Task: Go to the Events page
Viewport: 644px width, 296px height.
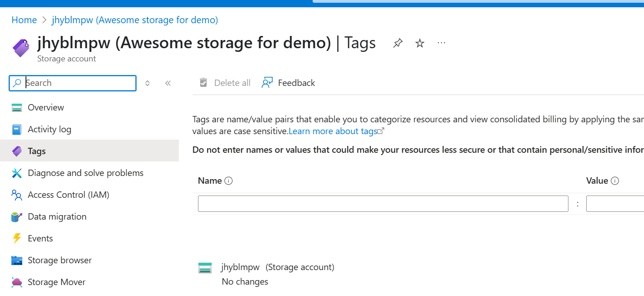Action: [89, 239]
